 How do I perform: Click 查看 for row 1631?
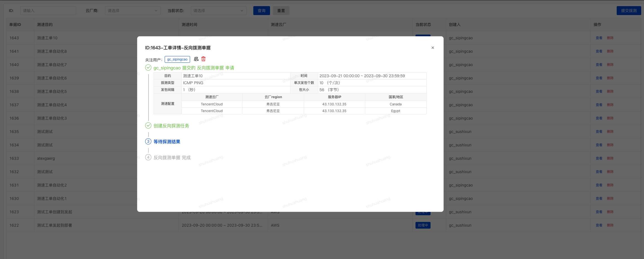tap(599, 185)
